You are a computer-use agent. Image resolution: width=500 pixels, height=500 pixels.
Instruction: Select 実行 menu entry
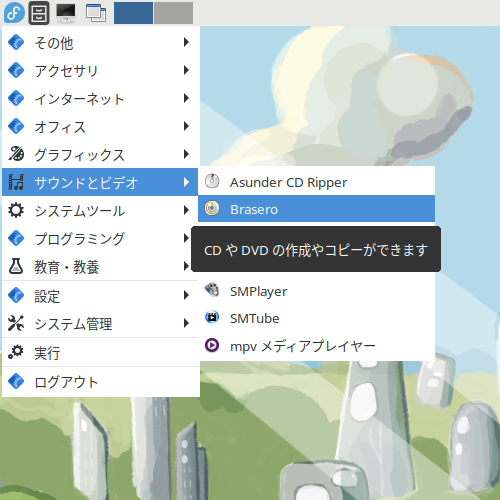click(100, 352)
